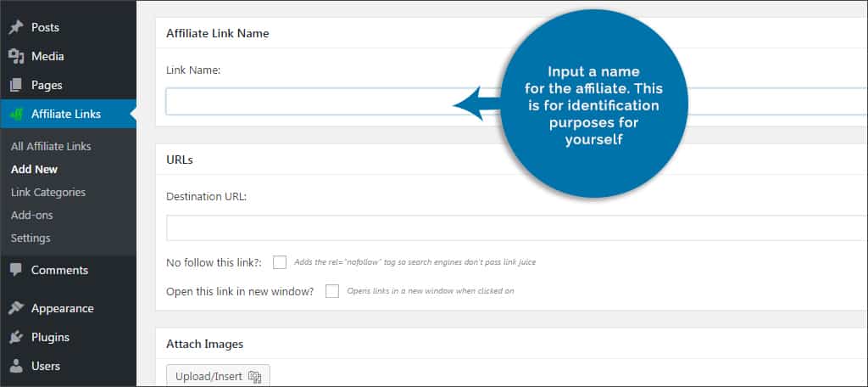This screenshot has width=868, height=387.
Task: Click the Users person icon
Action: [x=16, y=366]
